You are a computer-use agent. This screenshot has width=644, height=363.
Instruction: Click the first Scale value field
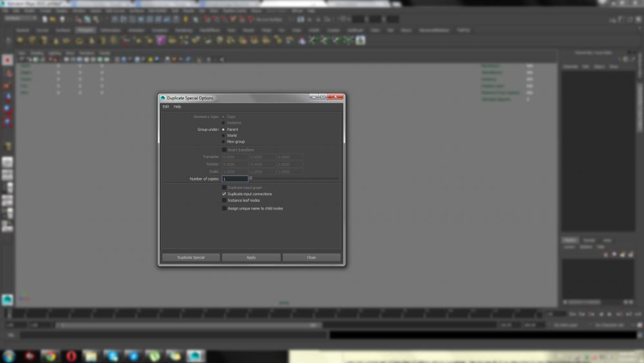coord(235,172)
